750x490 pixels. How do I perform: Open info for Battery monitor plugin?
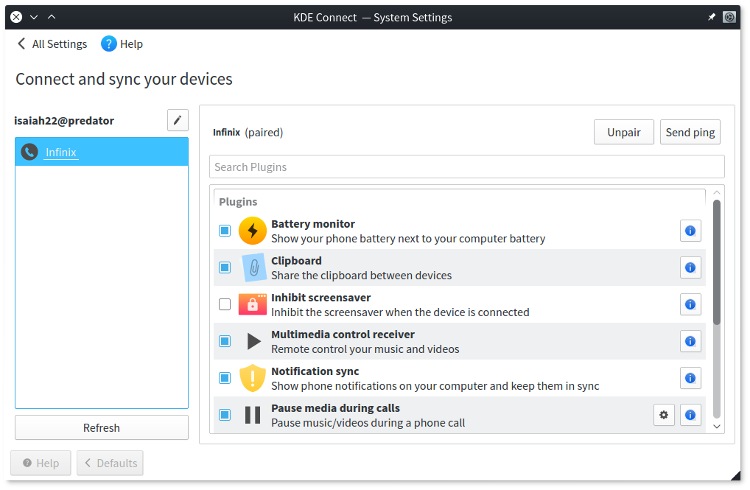[x=690, y=231]
